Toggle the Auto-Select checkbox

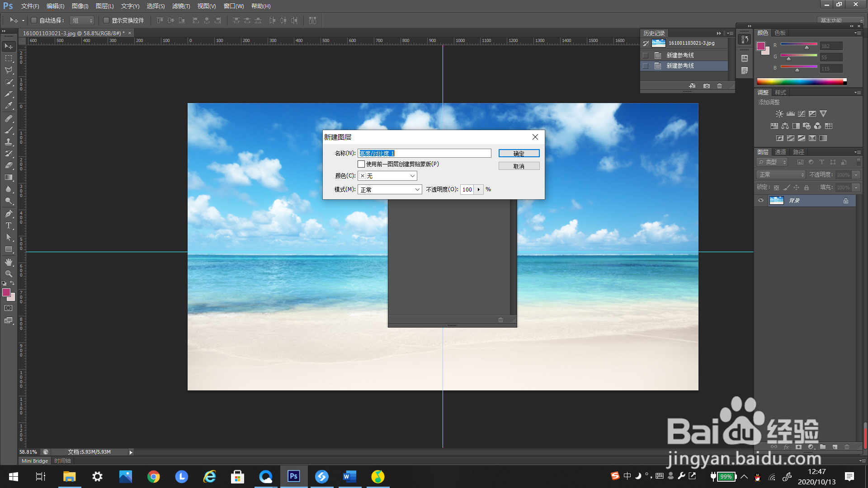(x=34, y=20)
